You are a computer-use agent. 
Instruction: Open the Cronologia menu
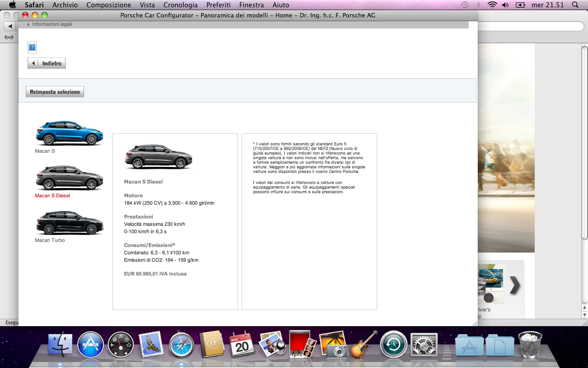pyautogui.click(x=181, y=5)
